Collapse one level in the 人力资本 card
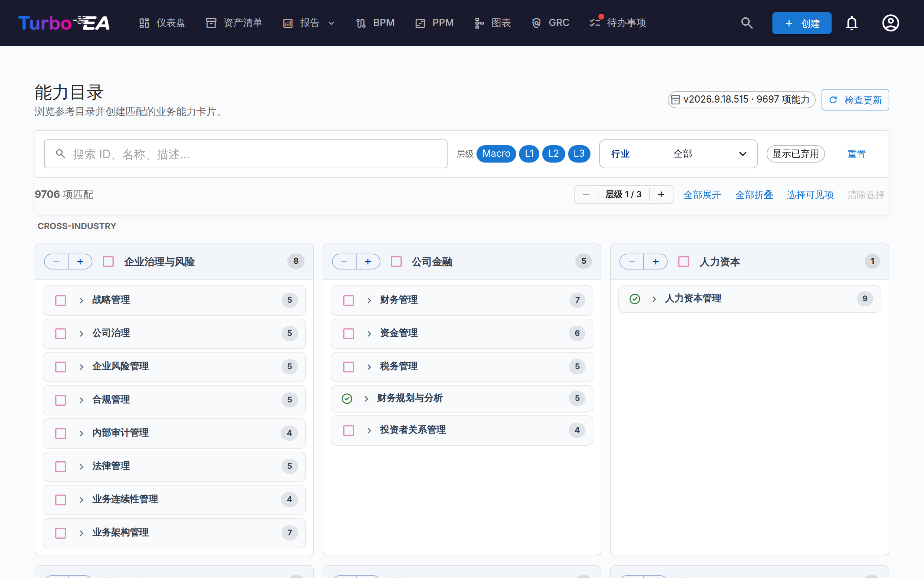Viewport: 924px width, 578px height. pos(632,262)
